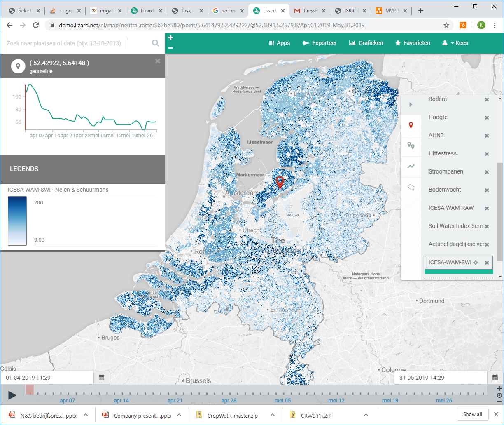
Task: Expand the collapsed layer panel arrow
Action: [x=411, y=104]
